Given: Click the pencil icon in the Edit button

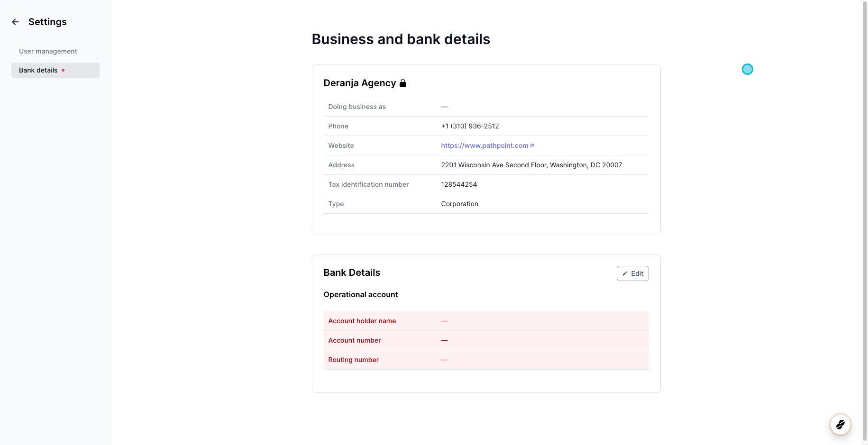Looking at the screenshot, I should 625,273.
